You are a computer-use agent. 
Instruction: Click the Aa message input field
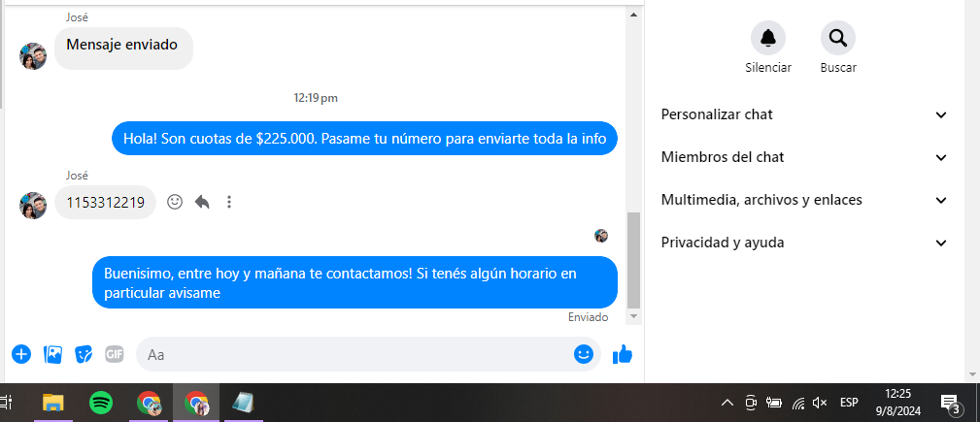pos(356,355)
